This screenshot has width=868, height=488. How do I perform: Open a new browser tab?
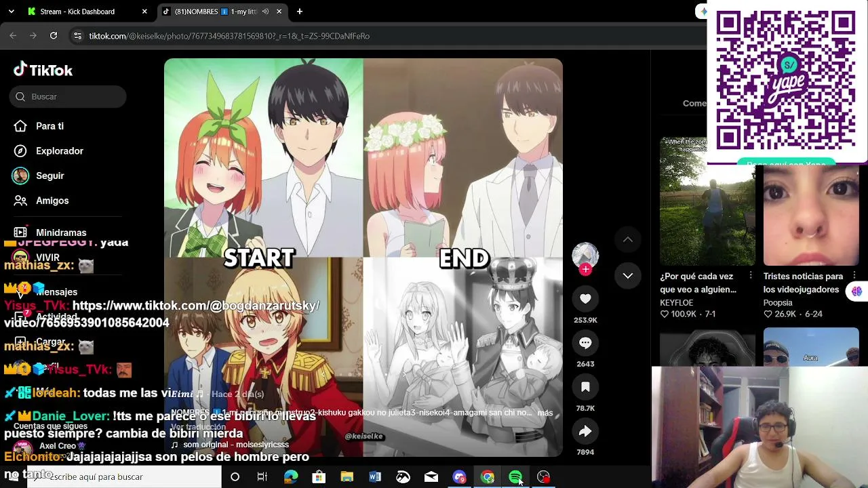(300, 12)
